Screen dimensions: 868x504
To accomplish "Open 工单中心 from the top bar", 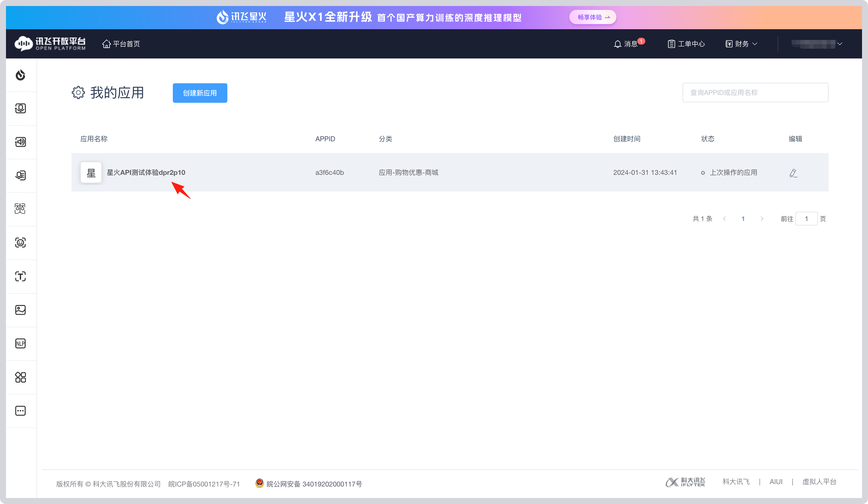I will pos(686,44).
